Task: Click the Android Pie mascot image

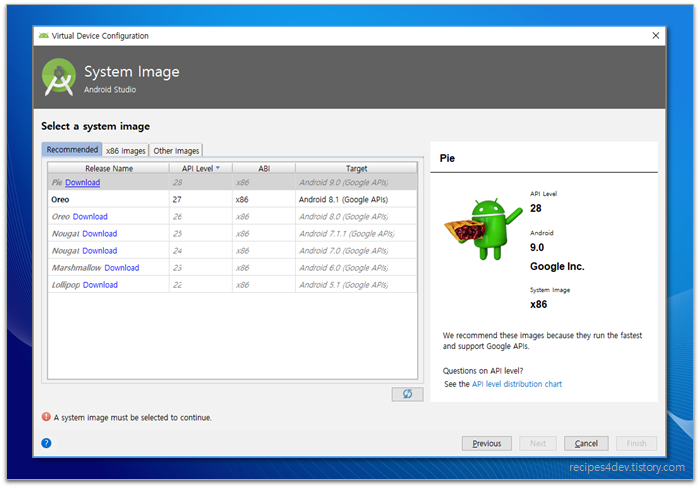Action: [x=482, y=229]
